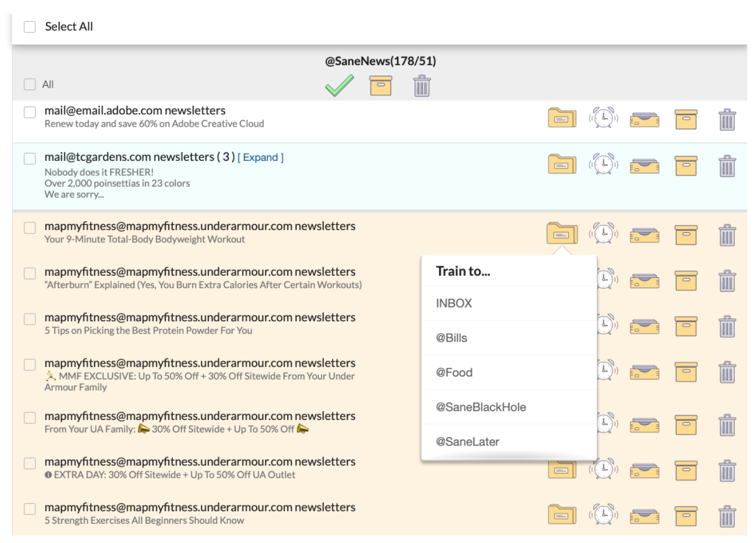
Task: Click the archive box icon under @SaneNews header
Action: pyautogui.click(x=380, y=86)
